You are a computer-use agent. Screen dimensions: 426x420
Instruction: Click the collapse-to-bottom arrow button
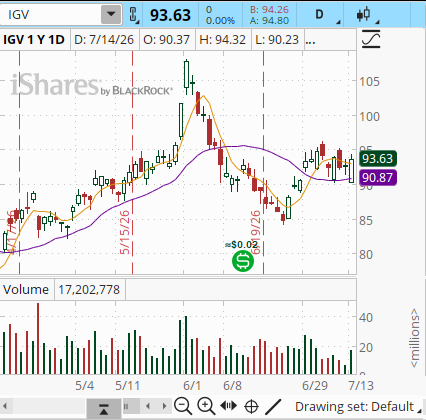pyautogui.click(x=104, y=408)
